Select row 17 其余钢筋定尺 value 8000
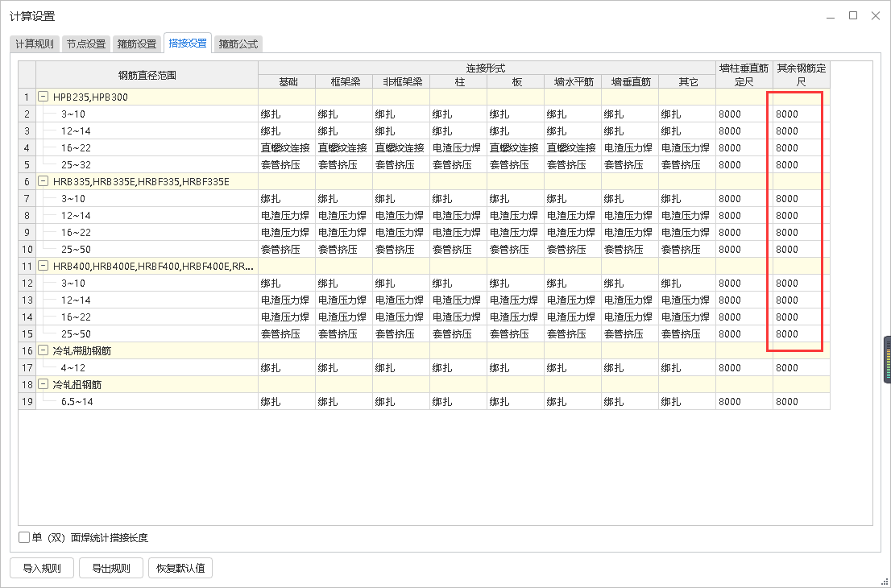Viewport: 891px width, 588px height. (802, 367)
